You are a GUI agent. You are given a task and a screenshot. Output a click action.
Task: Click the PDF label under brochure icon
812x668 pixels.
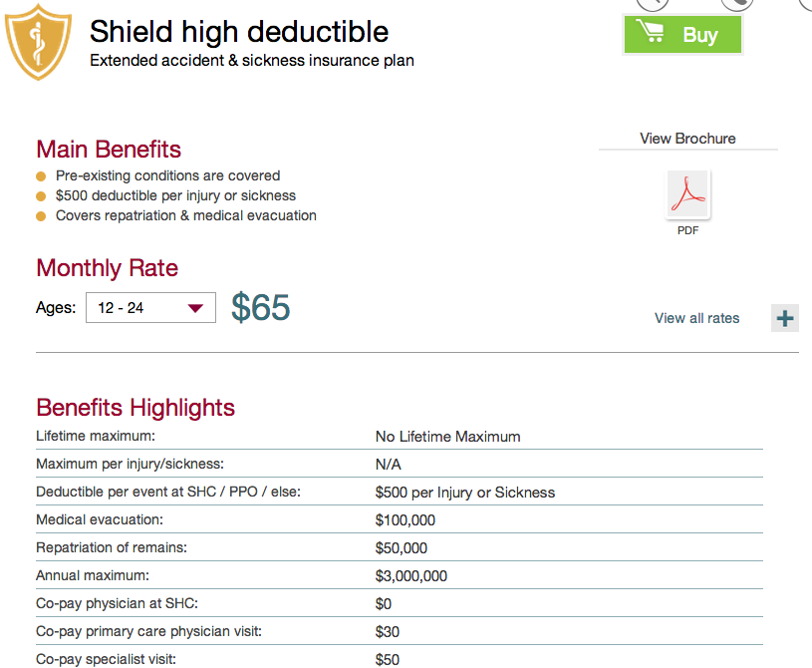click(687, 230)
